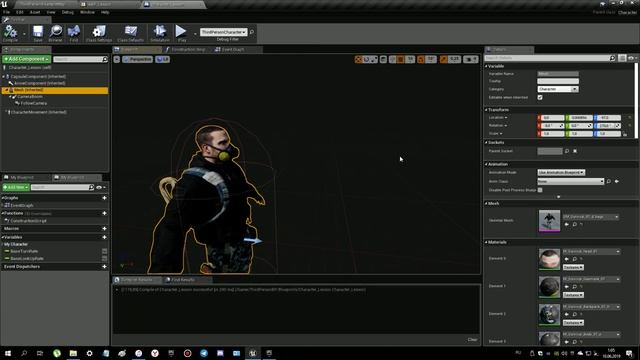Open the Category dropdown set to Character
Viewport: 640px width, 360px height.
(x=558, y=89)
